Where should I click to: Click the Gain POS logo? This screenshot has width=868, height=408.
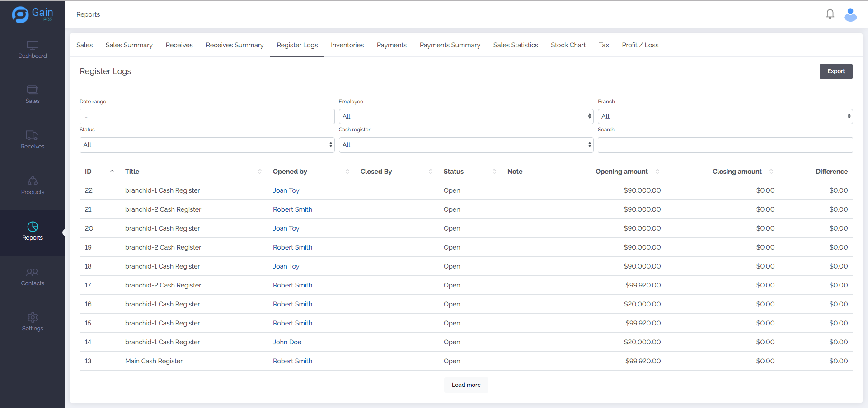click(33, 14)
